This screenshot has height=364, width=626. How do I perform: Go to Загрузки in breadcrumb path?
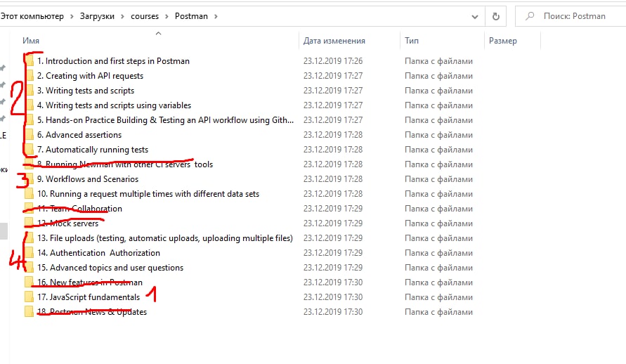tap(97, 16)
